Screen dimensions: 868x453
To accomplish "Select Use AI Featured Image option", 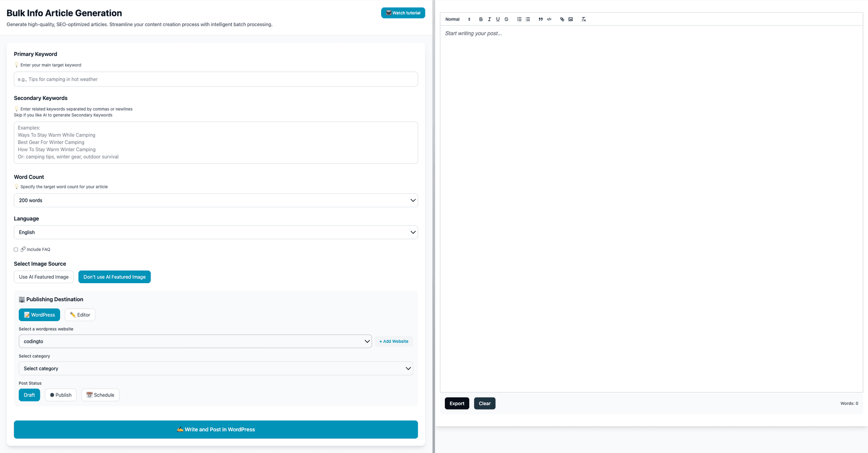I will tap(43, 277).
